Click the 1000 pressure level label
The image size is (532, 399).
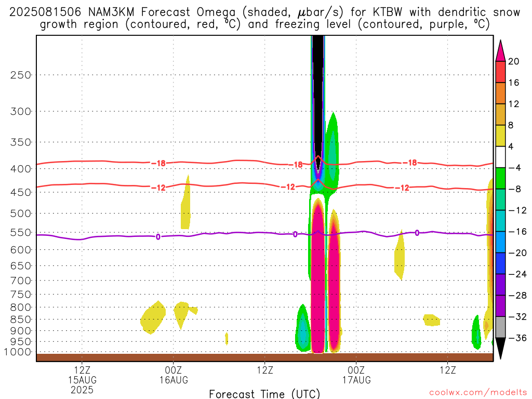click(18, 352)
